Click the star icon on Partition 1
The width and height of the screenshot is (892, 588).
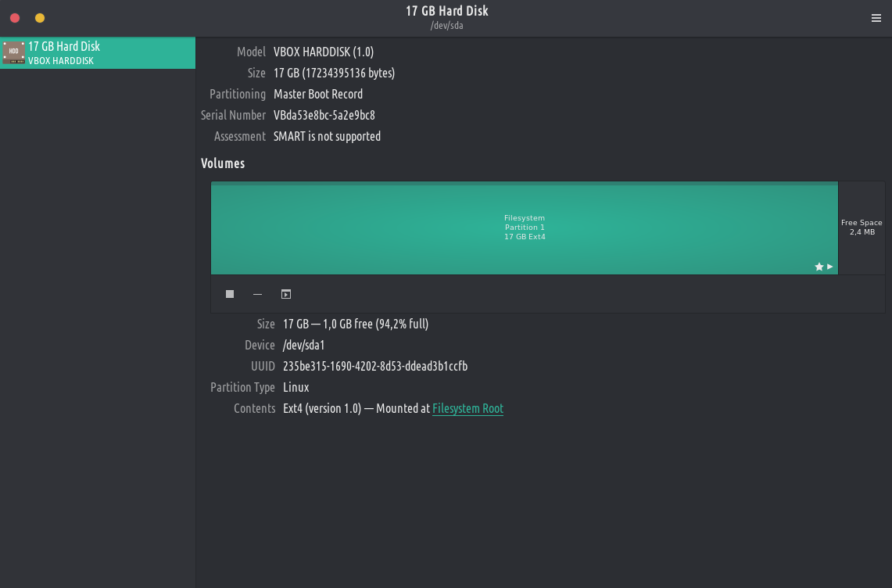[819, 267]
